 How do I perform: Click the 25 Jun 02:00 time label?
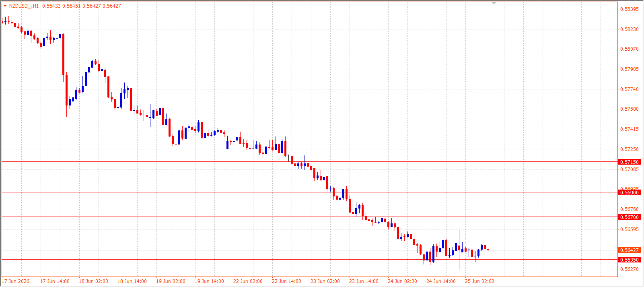click(479, 281)
